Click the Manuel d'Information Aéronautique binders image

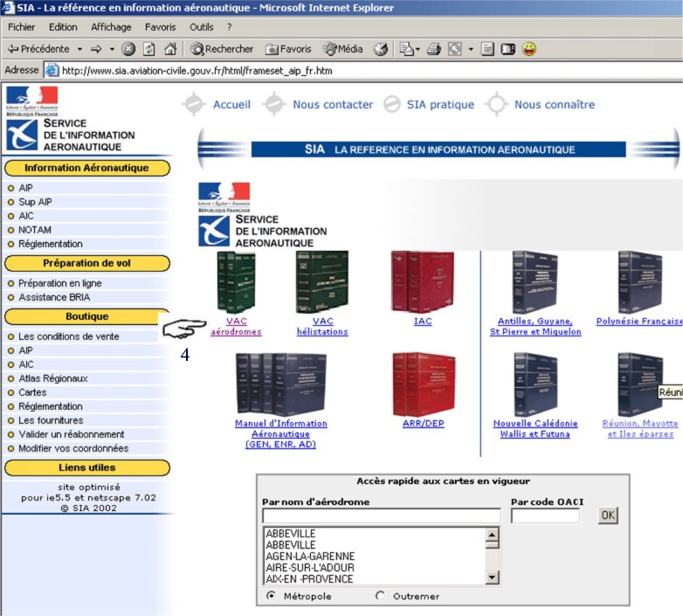point(281,384)
